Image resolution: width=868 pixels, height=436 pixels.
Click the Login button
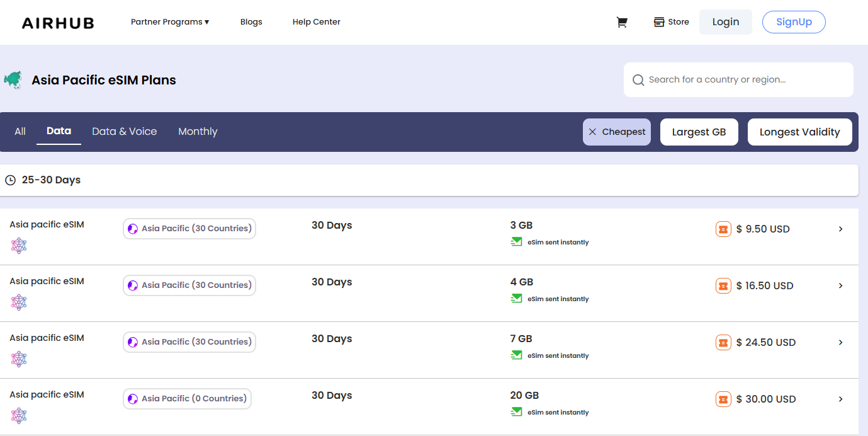[725, 22]
